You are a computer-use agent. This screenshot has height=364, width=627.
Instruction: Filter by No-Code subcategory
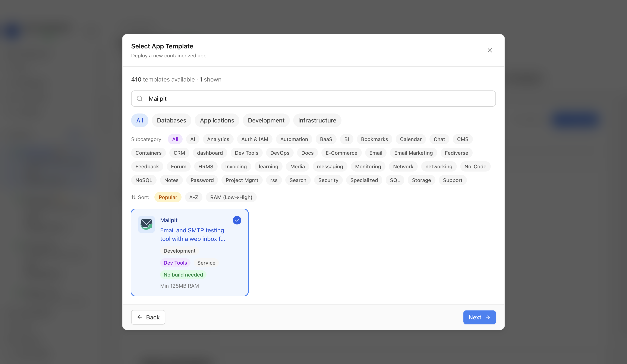click(x=475, y=167)
